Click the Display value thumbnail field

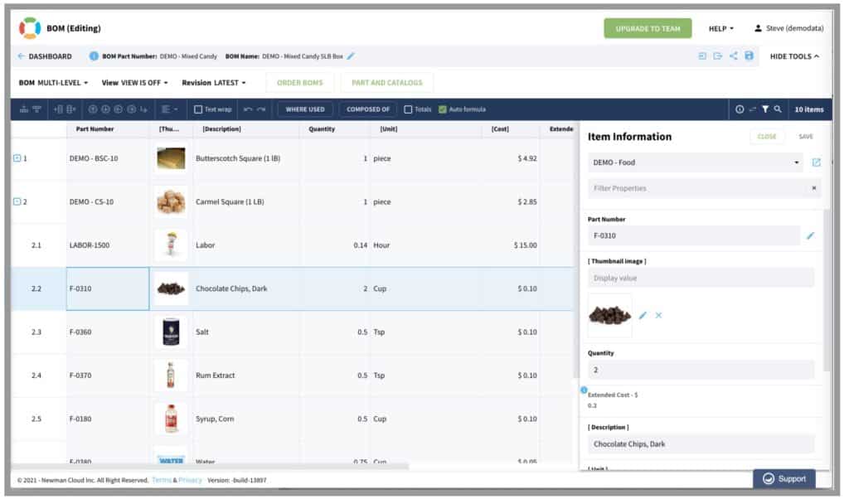click(x=701, y=278)
